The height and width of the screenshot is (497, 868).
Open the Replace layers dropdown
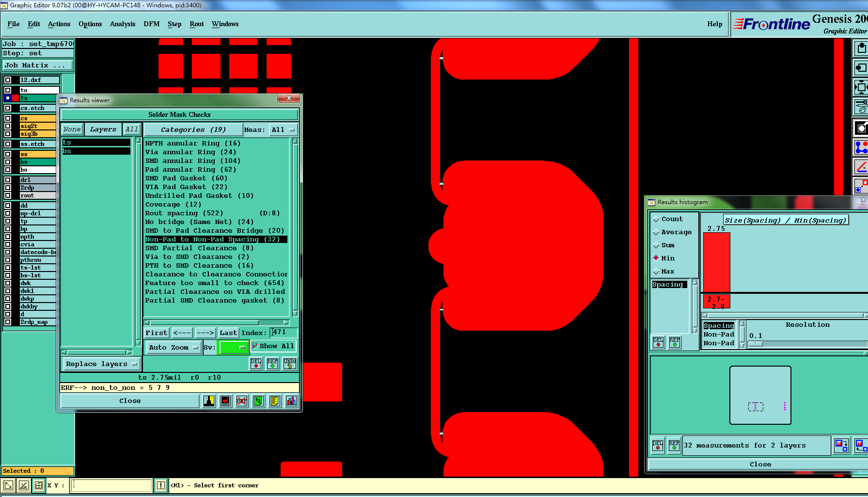[x=101, y=364]
